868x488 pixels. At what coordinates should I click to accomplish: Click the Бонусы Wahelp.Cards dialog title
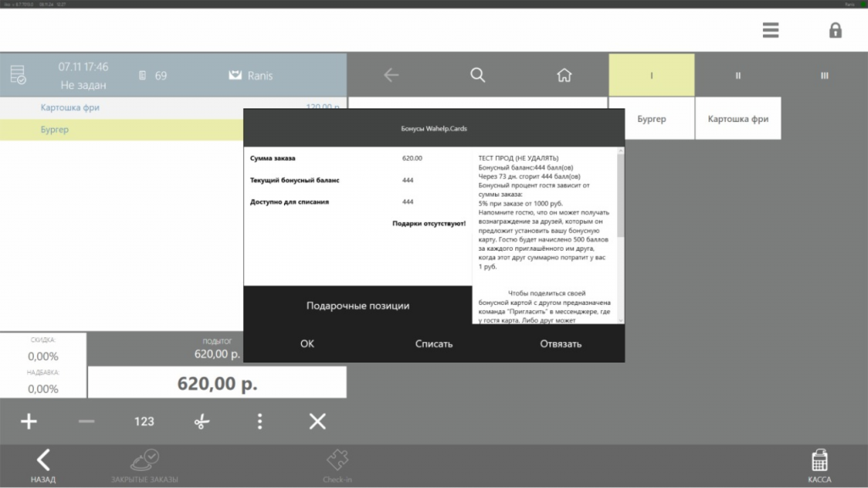click(x=434, y=129)
